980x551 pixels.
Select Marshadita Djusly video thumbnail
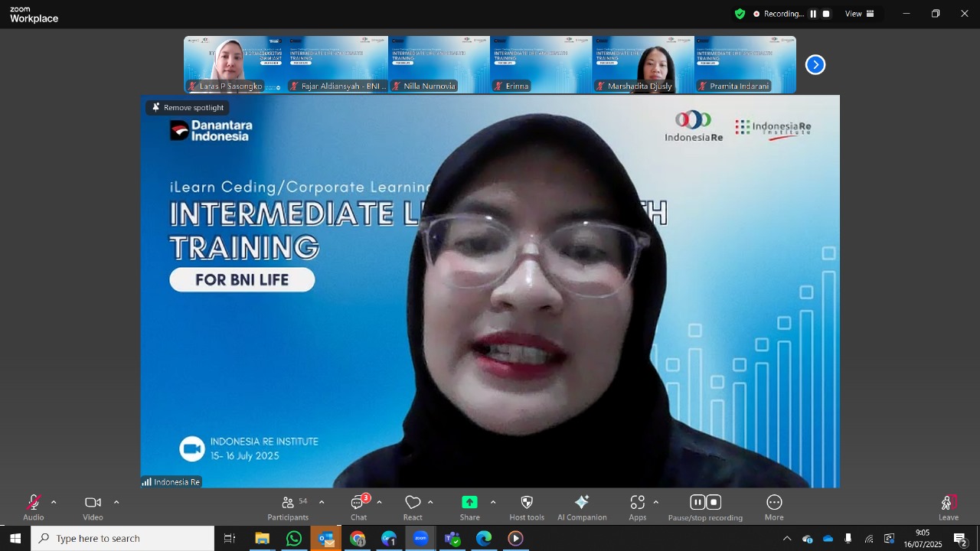tap(643, 64)
